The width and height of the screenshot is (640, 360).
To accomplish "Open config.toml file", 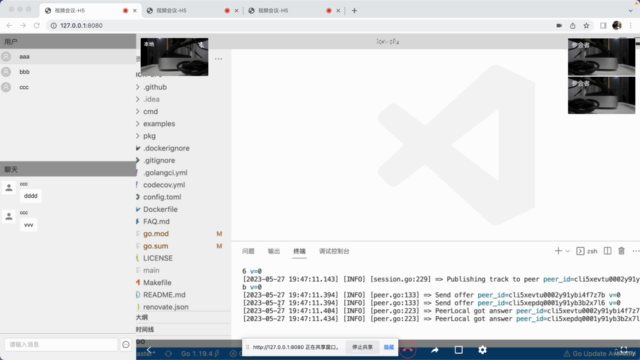I will coord(162,197).
